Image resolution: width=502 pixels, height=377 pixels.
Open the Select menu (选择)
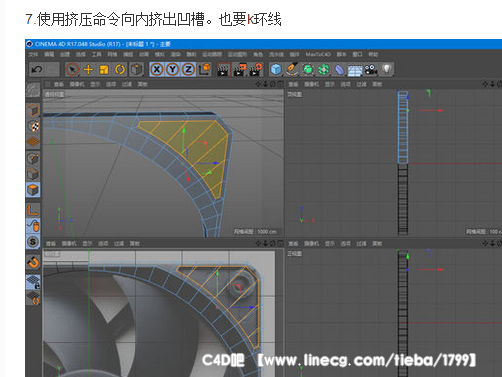pyautogui.click(x=81, y=54)
